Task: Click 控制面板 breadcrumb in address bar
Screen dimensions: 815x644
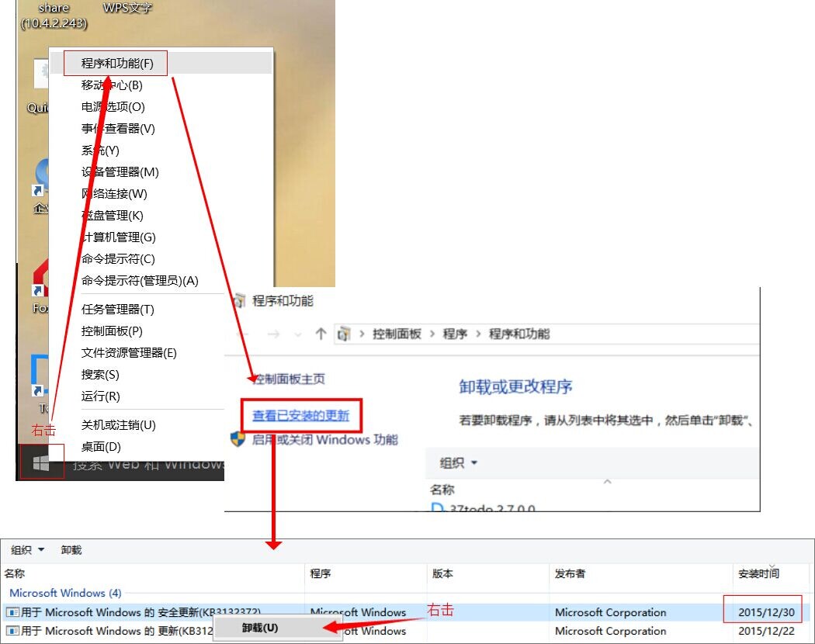Action: pyautogui.click(x=397, y=334)
